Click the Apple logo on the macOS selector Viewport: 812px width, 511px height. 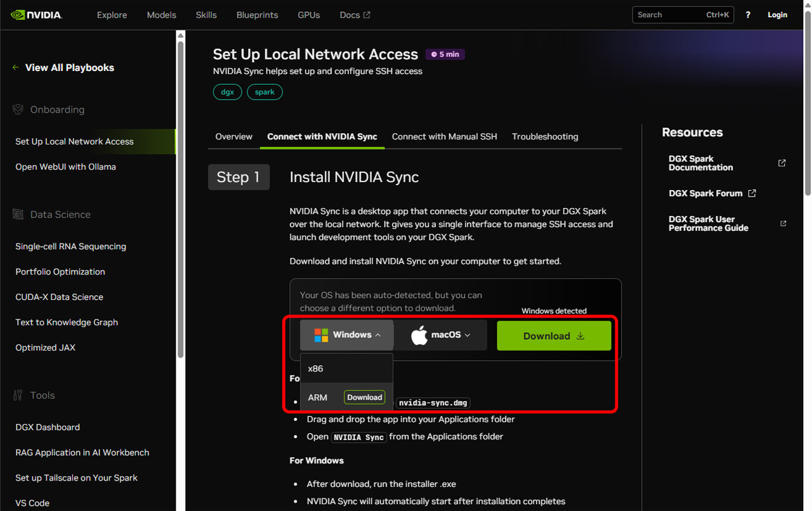point(419,335)
